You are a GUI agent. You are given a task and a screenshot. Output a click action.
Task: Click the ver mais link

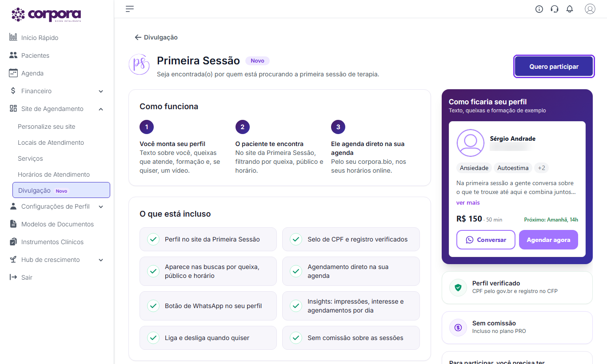tap(468, 202)
